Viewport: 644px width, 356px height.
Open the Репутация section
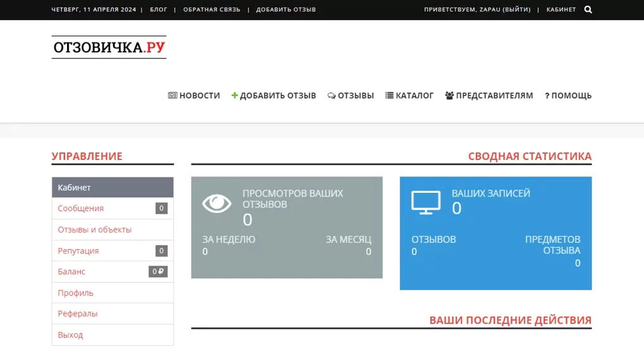pyautogui.click(x=112, y=251)
